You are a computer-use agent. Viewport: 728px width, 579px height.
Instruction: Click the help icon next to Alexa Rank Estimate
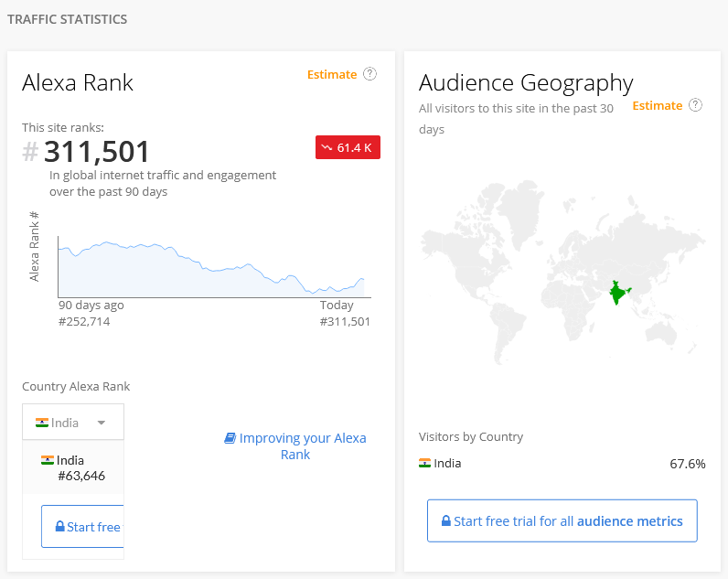pos(369,74)
